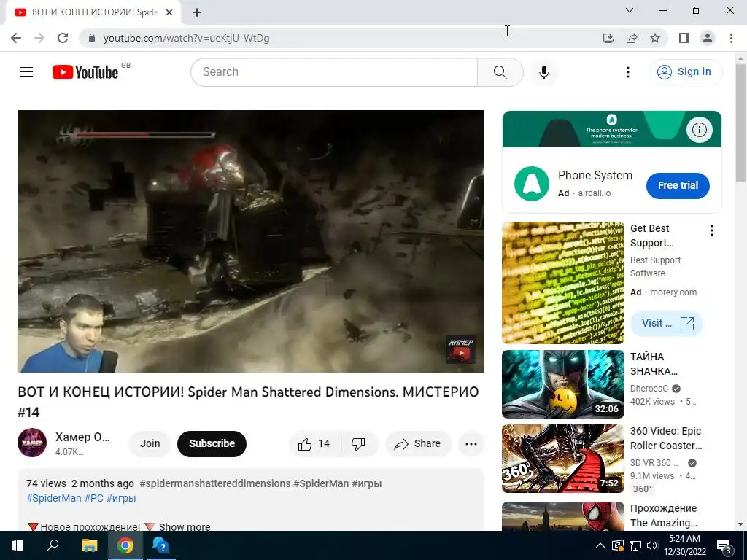Image resolution: width=747 pixels, height=560 pixels.
Task: Subscribe to the Хамер channel
Action: tap(212, 444)
